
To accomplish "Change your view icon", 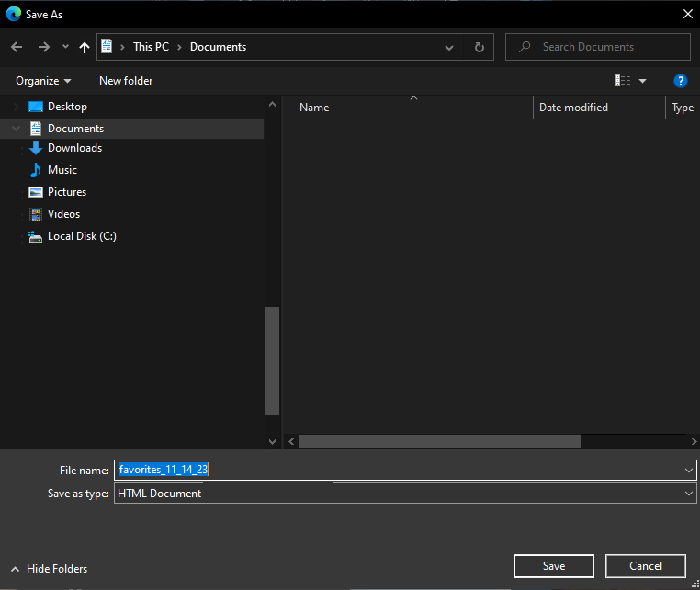I will (x=623, y=80).
